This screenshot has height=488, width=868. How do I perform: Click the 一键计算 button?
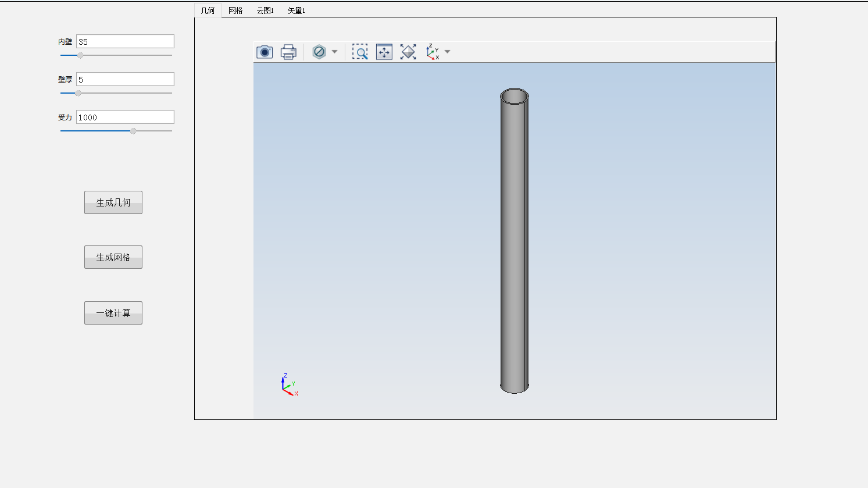(x=113, y=313)
